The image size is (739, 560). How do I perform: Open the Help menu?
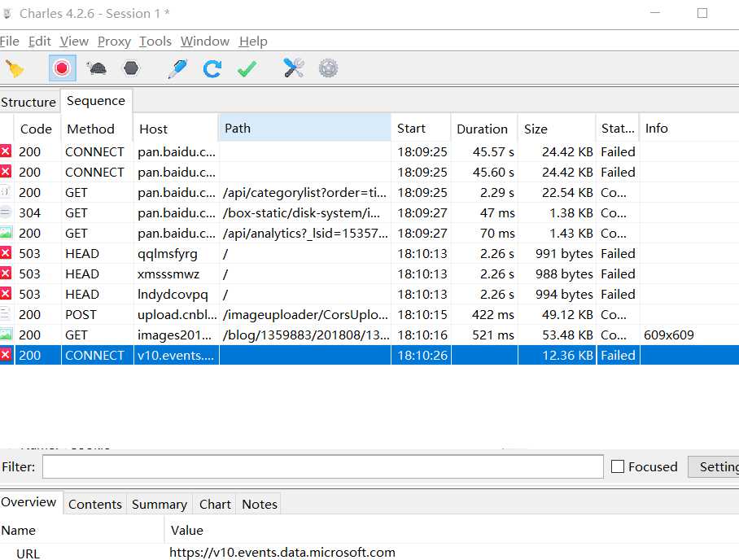point(253,42)
